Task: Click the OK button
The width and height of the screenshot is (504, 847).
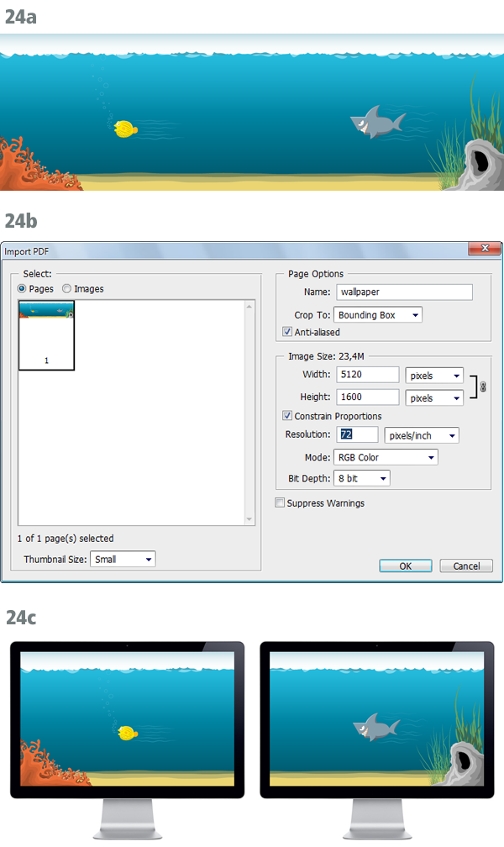Action: click(x=405, y=566)
